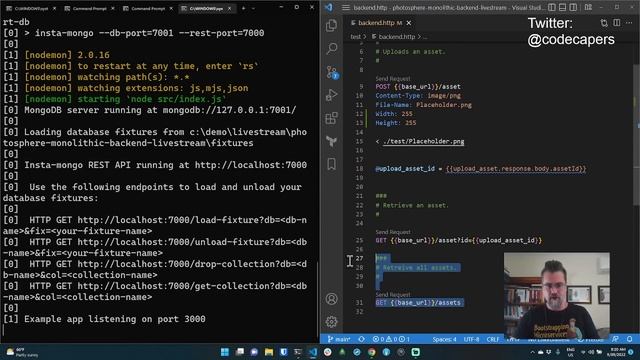Open editor More Actions ellipsis menu
Viewport: 640px width, 360px height.
click(x=629, y=23)
